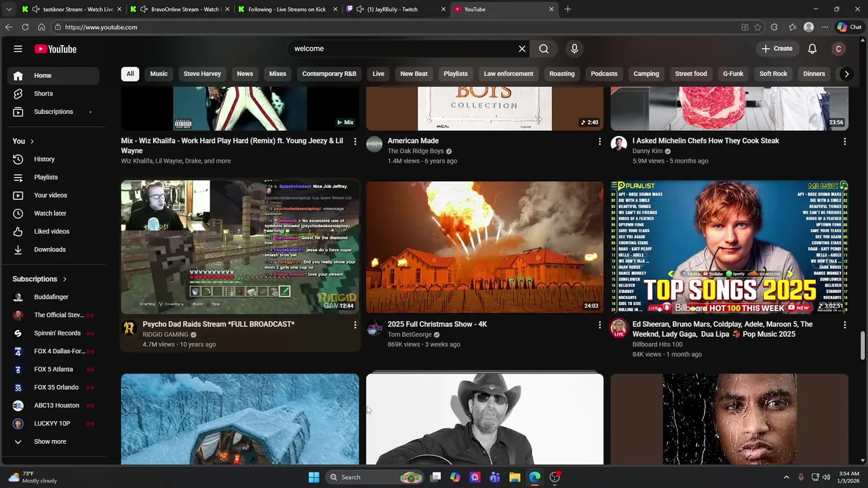This screenshot has height=488, width=868.
Task: Click the browser back arrow
Action: pyautogui.click(x=9, y=27)
